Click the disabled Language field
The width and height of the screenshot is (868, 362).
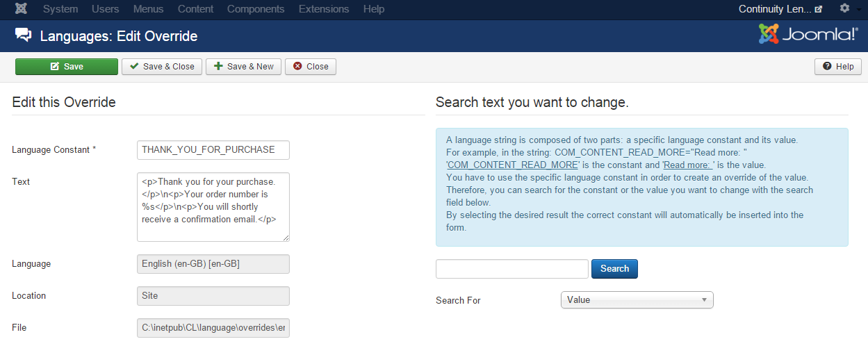(213, 264)
